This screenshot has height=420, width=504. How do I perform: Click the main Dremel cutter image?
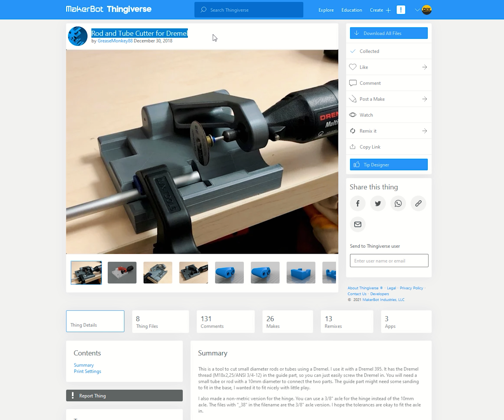click(202, 152)
